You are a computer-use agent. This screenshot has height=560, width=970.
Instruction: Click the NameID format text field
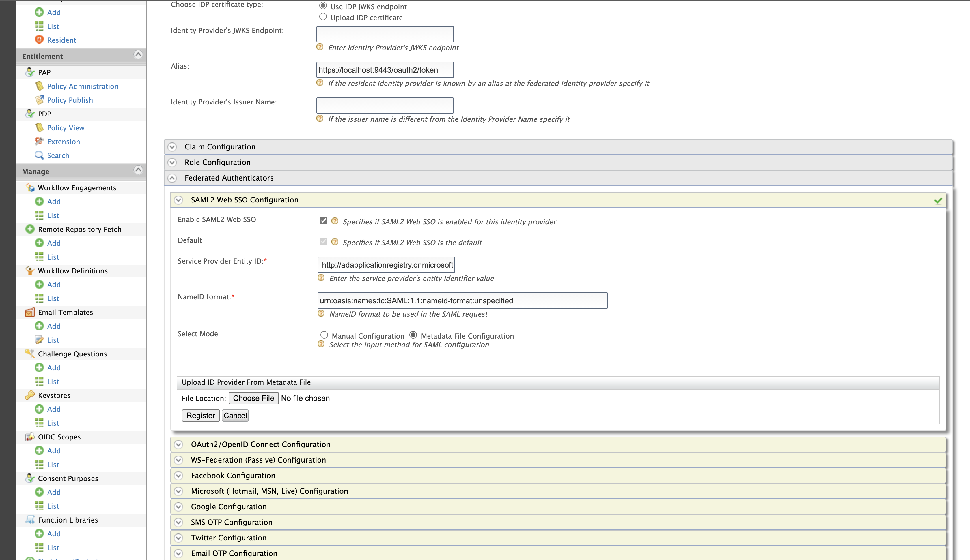[462, 300]
